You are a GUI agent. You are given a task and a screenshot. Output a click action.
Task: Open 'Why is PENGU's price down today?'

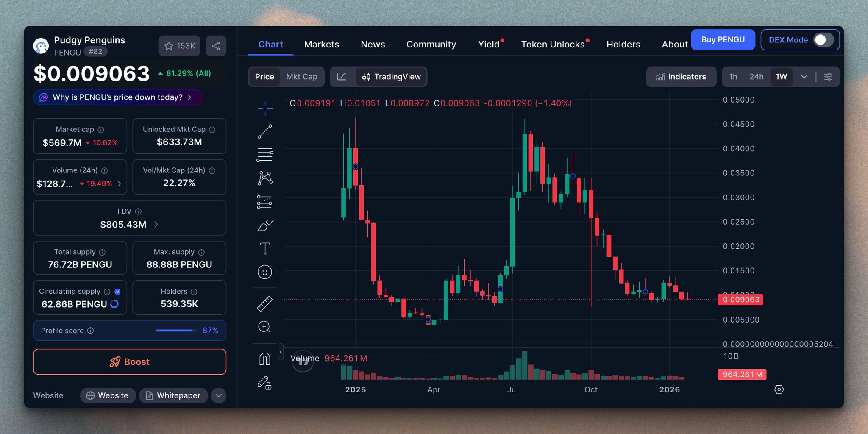pos(117,97)
